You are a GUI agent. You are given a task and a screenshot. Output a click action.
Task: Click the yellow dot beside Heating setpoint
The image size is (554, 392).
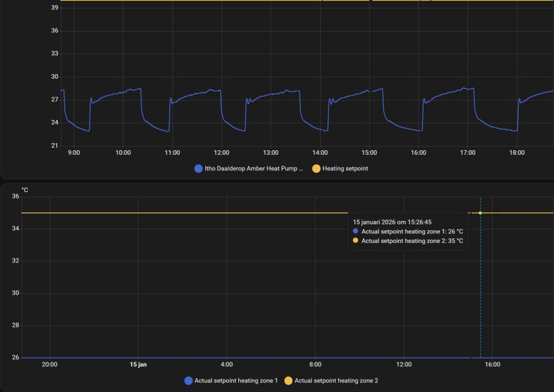316,168
